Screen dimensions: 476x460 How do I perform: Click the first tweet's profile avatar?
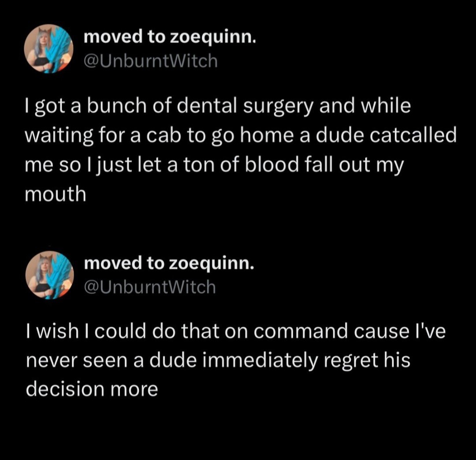[48, 49]
